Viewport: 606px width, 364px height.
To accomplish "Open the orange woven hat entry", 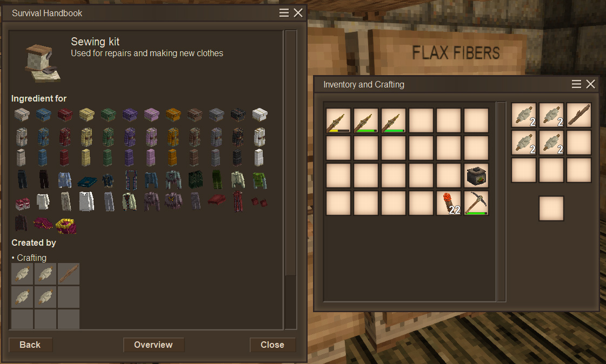I will (173, 114).
